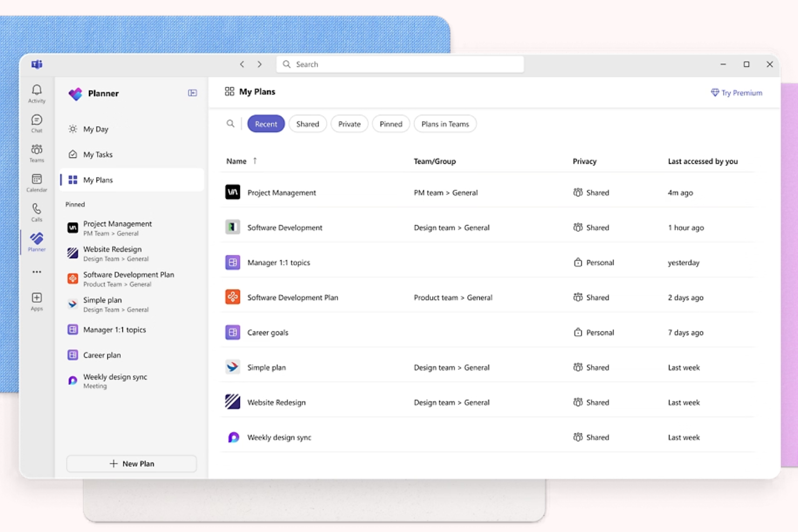Viewport: 798px width, 532px height.
Task: Click the Manager 1:1 topics icon in the list
Action: click(x=232, y=262)
